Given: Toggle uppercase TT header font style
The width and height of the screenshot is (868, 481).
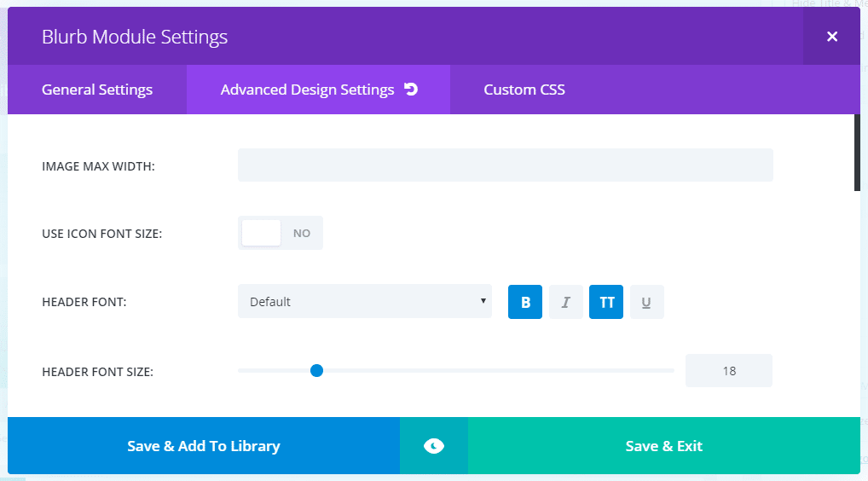Looking at the screenshot, I should coord(606,302).
